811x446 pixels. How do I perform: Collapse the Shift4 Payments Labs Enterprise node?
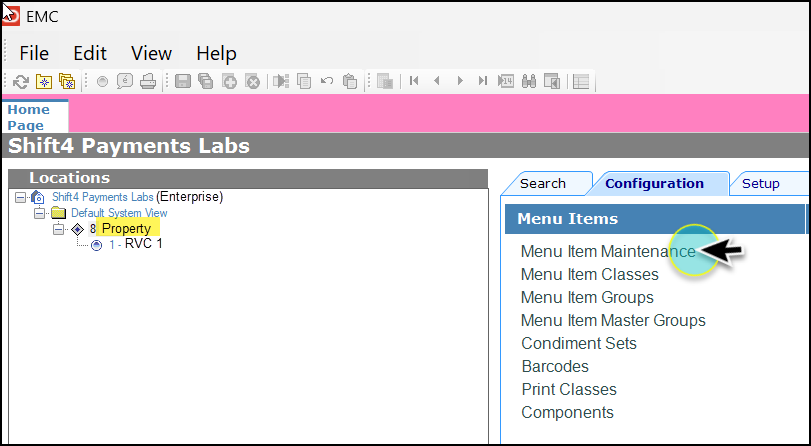(x=20, y=197)
